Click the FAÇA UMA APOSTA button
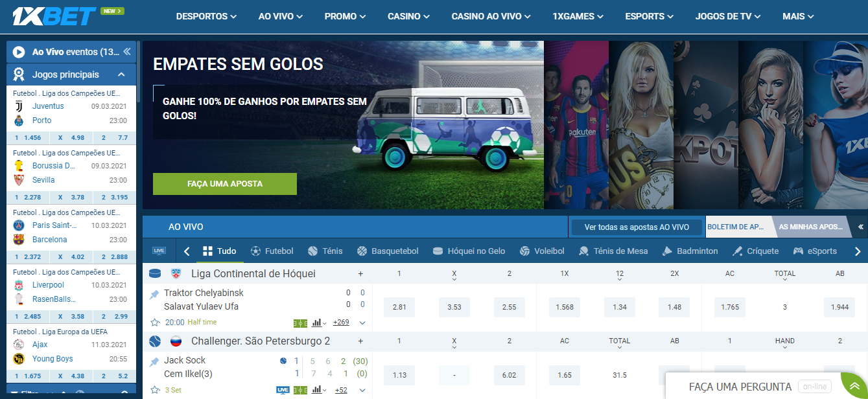The height and width of the screenshot is (399, 868). 225,184
